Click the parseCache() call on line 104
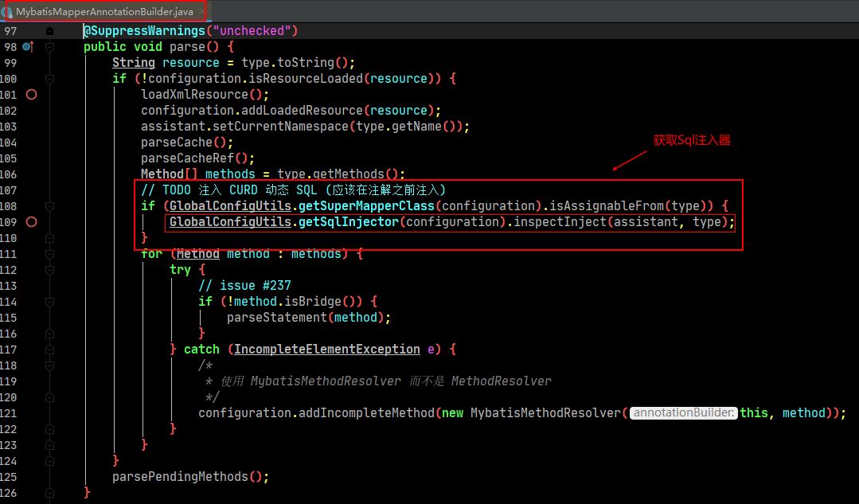 (x=187, y=142)
